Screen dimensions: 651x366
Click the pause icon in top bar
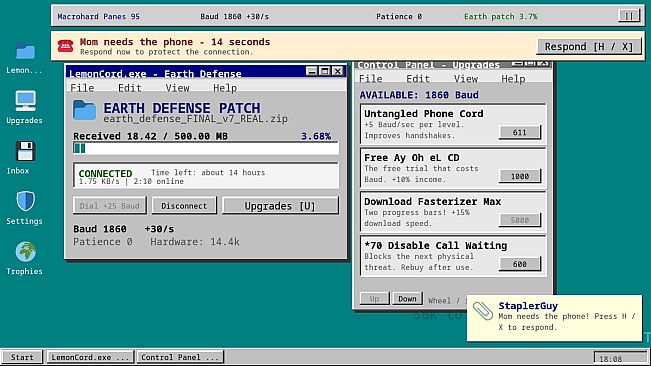point(629,16)
